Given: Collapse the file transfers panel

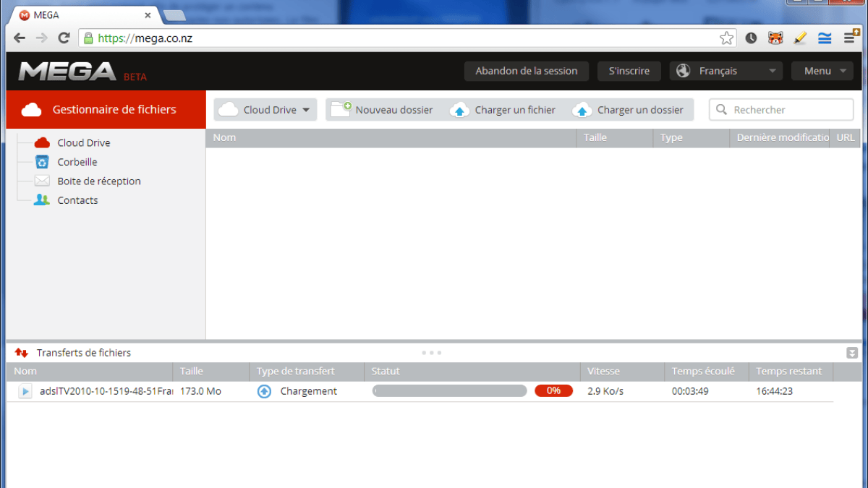Looking at the screenshot, I should [x=852, y=353].
